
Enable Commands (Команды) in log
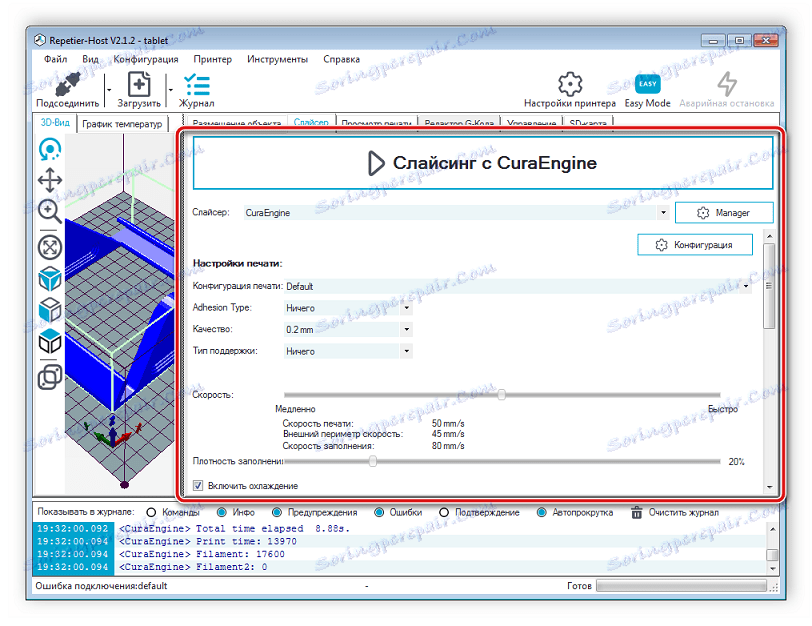click(x=151, y=513)
